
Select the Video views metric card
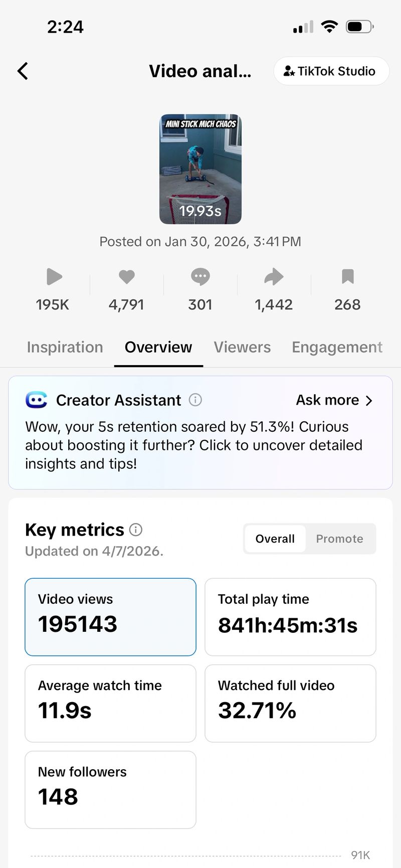(x=110, y=617)
